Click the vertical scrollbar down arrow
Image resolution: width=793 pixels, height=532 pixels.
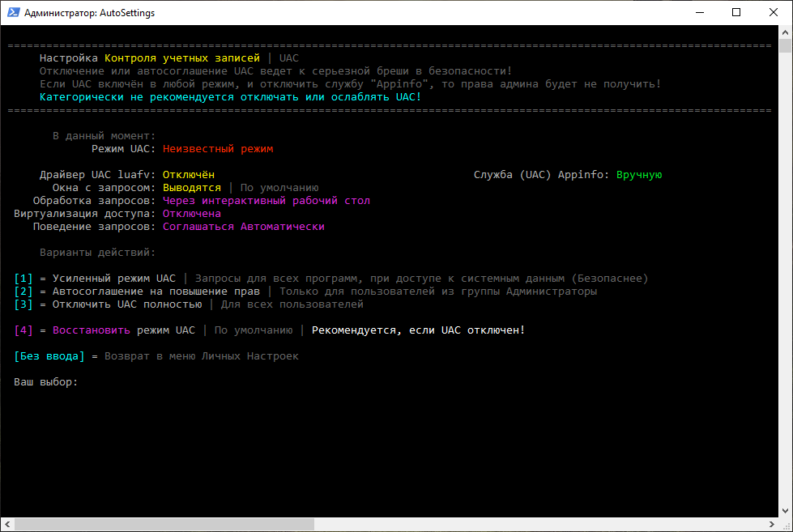785,511
